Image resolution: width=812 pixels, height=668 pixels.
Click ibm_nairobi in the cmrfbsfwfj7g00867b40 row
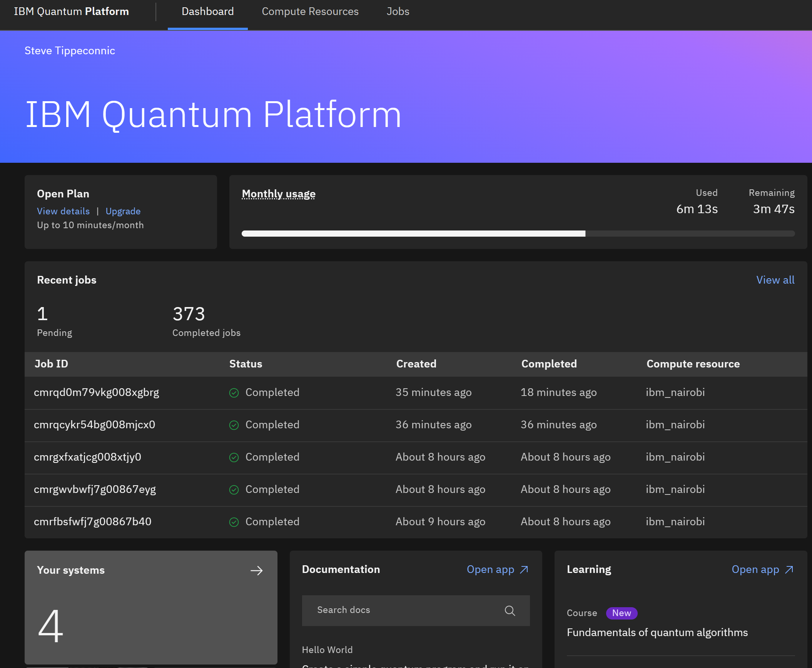coord(675,521)
